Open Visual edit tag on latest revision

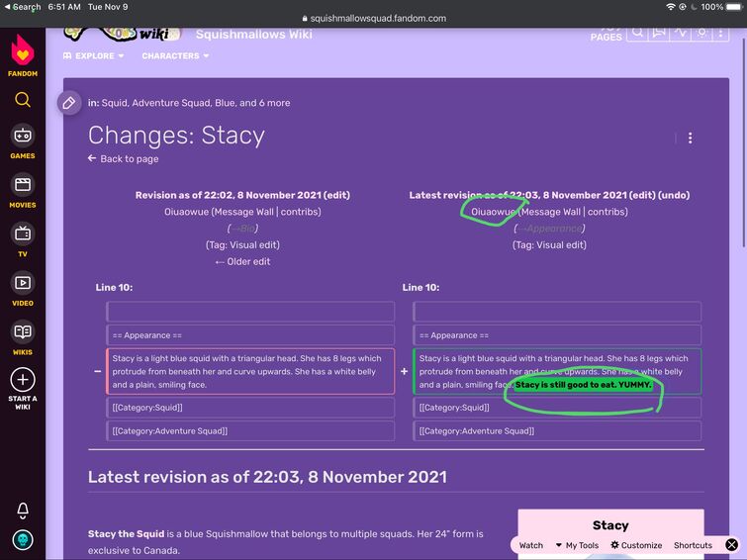pos(561,245)
